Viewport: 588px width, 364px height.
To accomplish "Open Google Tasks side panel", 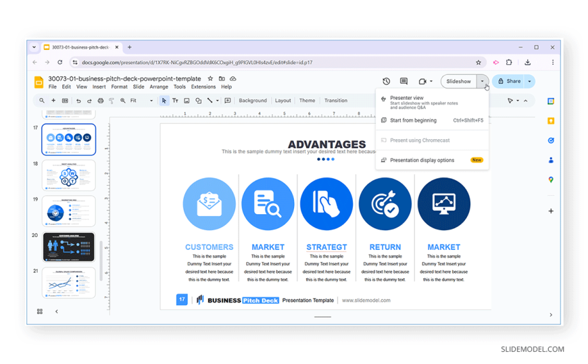I will point(551,140).
